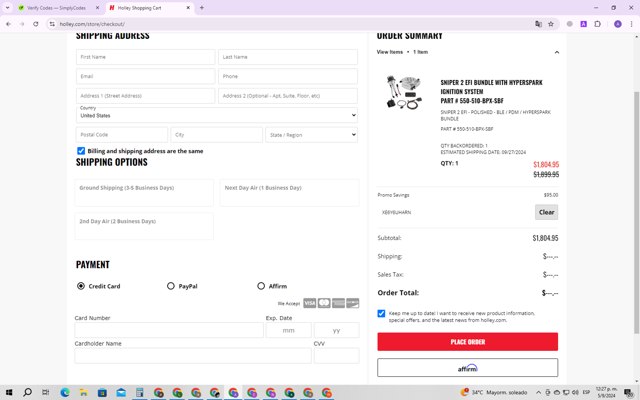Reload the Holley checkout page

(36, 24)
